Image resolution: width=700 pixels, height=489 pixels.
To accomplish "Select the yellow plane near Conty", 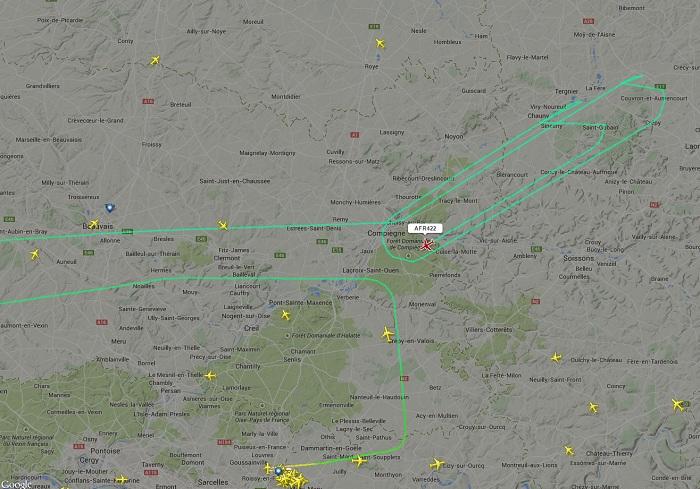I will point(155,60).
